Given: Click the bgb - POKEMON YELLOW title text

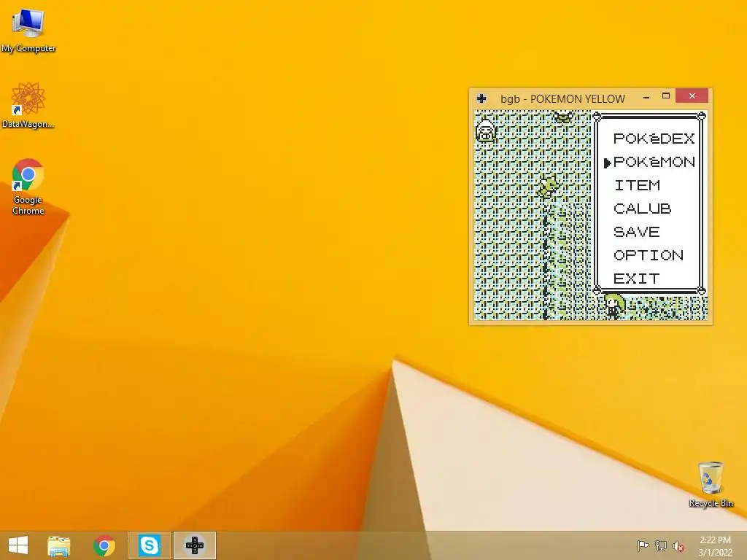Looking at the screenshot, I should pyautogui.click(x=562, y=98).
